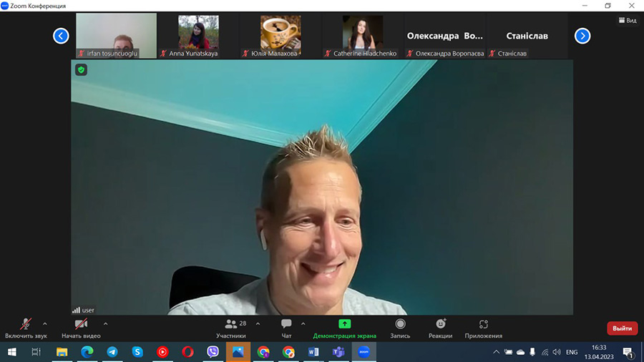Open battery status tray icon
This screenshot has width=644, height=362.
(x=508, y=352)
